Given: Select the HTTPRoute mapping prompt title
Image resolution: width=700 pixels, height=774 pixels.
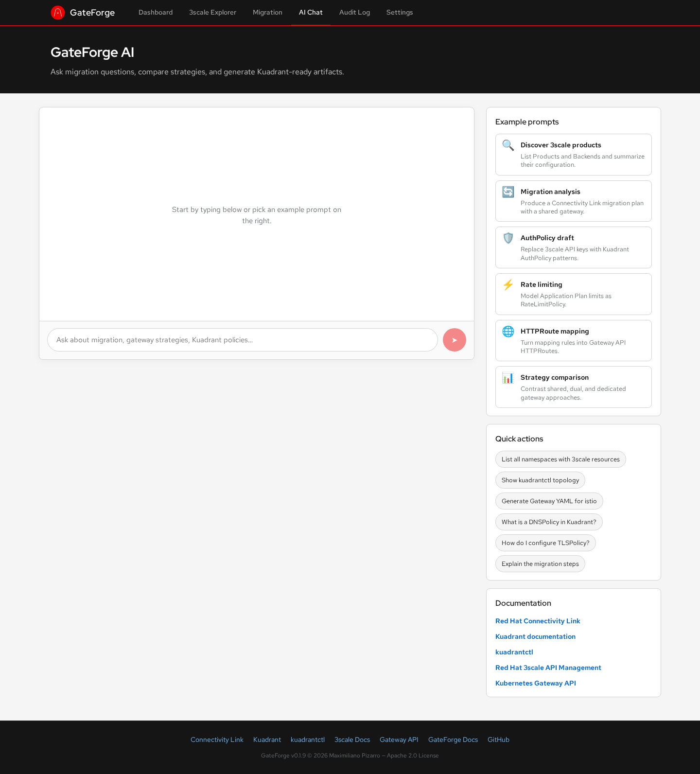Looking at the screenshot, I should [555, 331].
